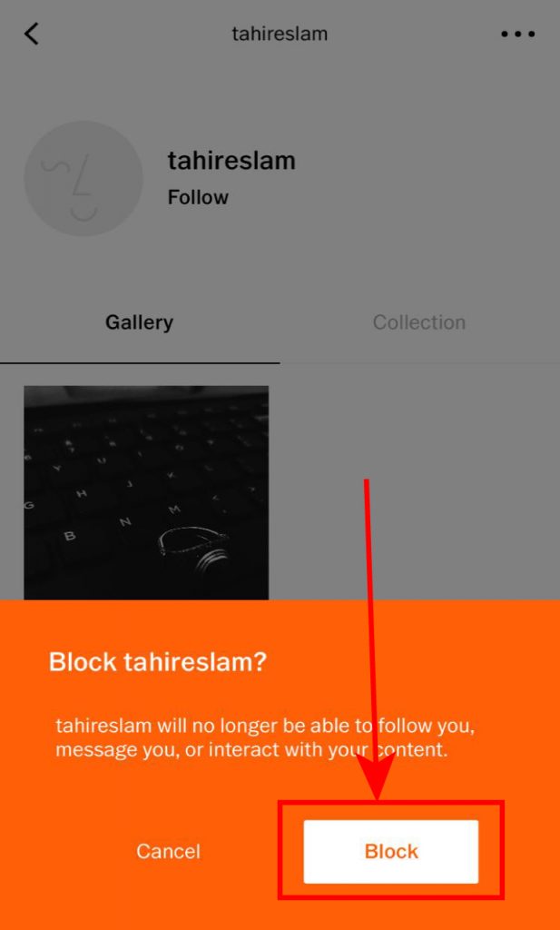Click the smiley face profile picture
560x930 pixels.
(x=84, y=179)
